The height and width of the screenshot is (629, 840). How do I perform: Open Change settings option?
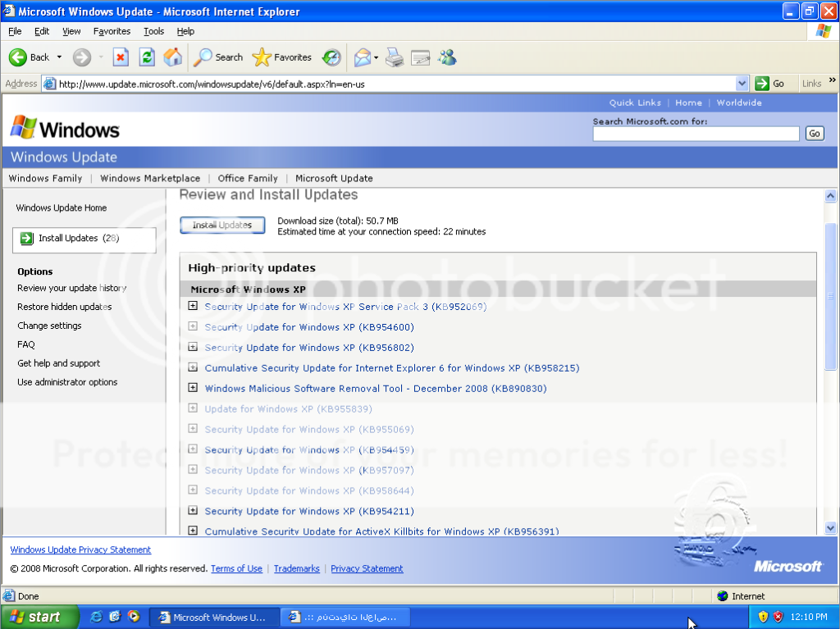49,326
